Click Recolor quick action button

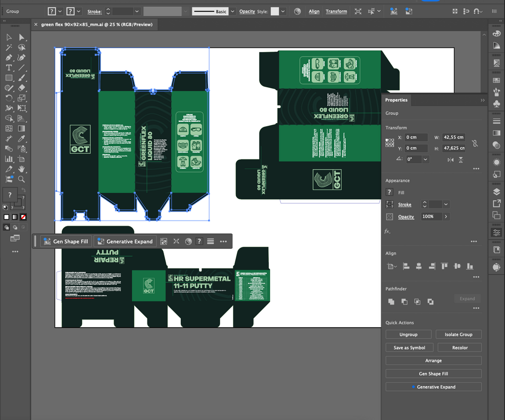(x=460, y=348)
